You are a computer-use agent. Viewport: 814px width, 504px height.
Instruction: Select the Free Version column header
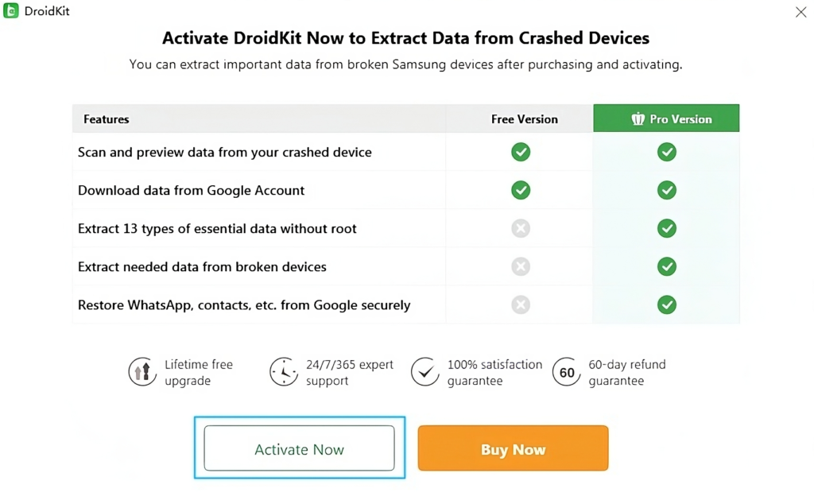524,118
